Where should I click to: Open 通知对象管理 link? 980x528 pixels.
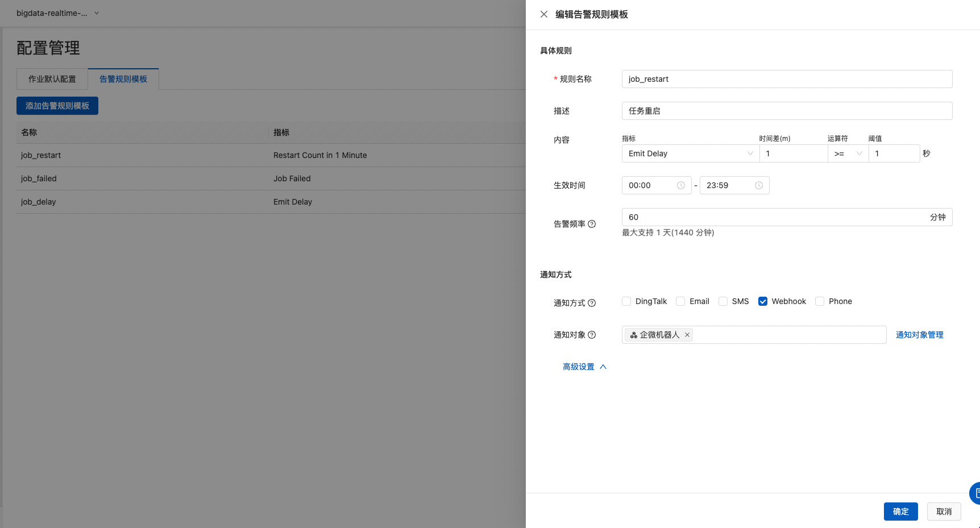(920, 335)
